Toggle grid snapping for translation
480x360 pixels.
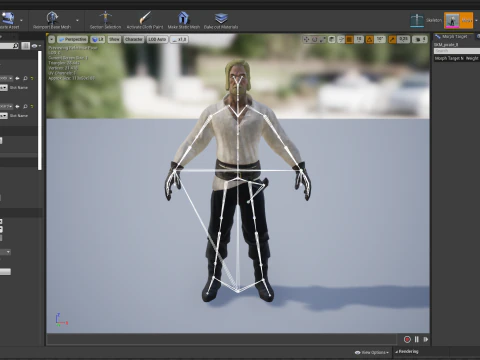tap(349, 39)
